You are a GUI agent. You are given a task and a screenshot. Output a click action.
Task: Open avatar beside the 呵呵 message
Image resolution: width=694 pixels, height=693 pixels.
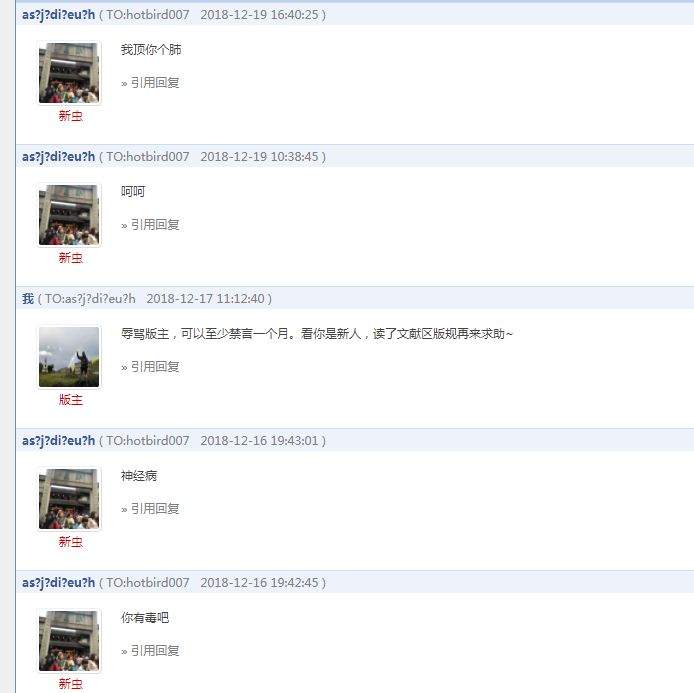click(69, 215)
